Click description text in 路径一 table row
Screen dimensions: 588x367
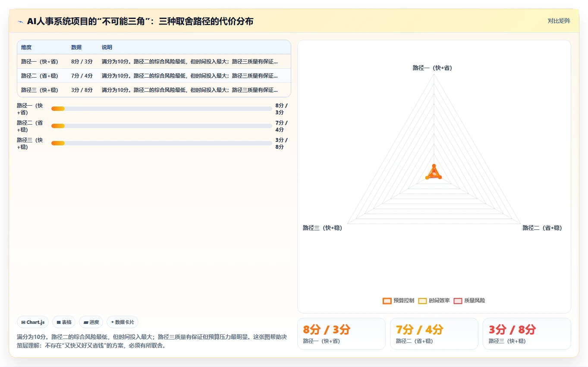pos(190,61)
